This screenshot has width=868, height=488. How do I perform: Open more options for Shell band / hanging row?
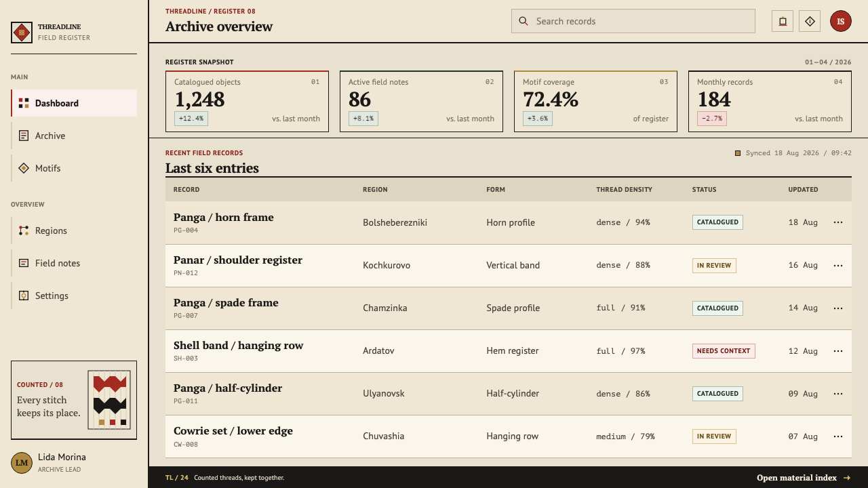(x=838, y=350)
